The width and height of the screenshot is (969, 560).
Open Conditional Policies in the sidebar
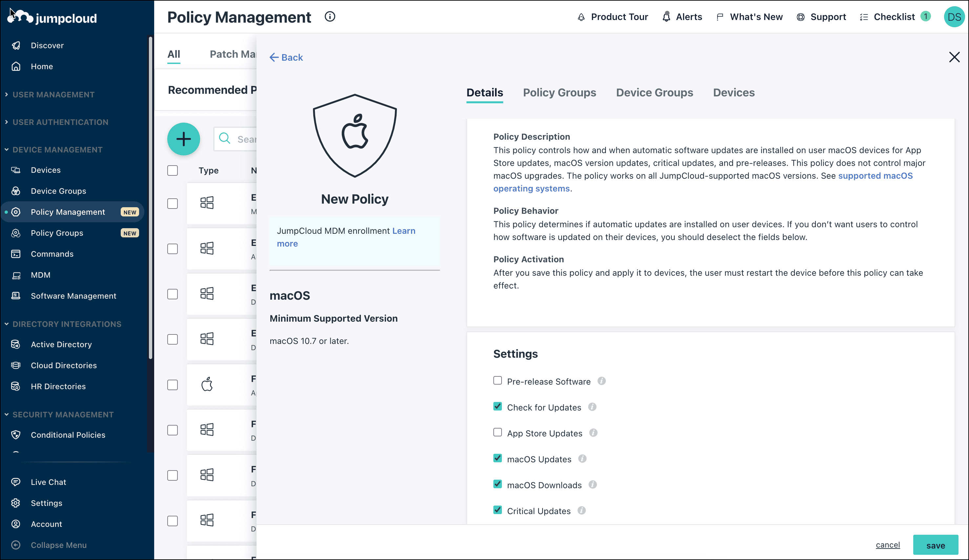(68, 435)
